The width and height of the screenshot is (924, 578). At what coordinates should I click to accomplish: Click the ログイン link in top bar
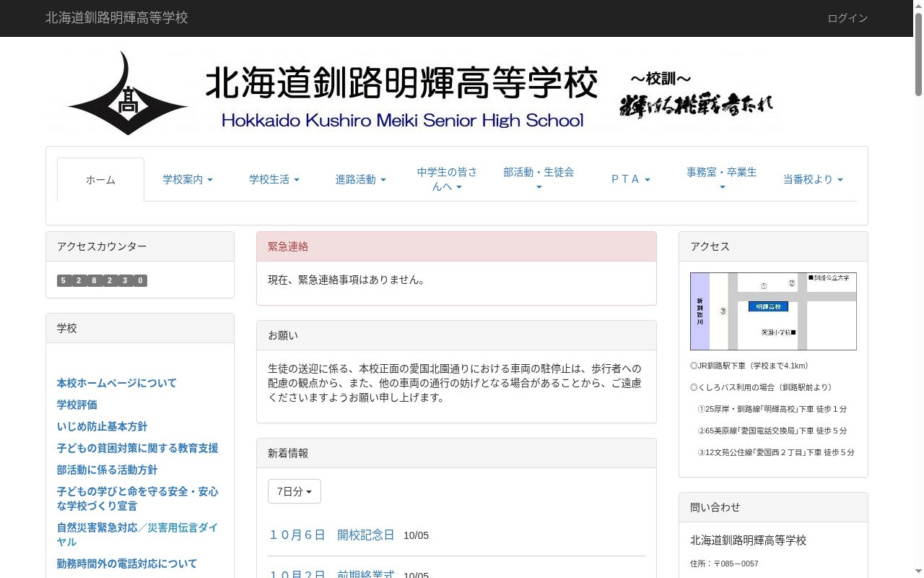pyautogui.click(x=847, y=18)
